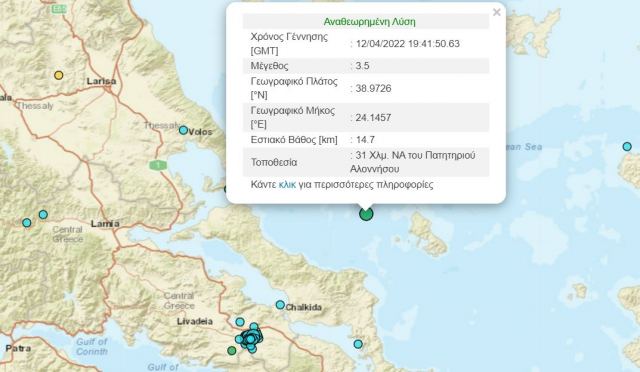Click the green route 1 highway shield
The image size is (640, 372).
[x=158, y=165]
